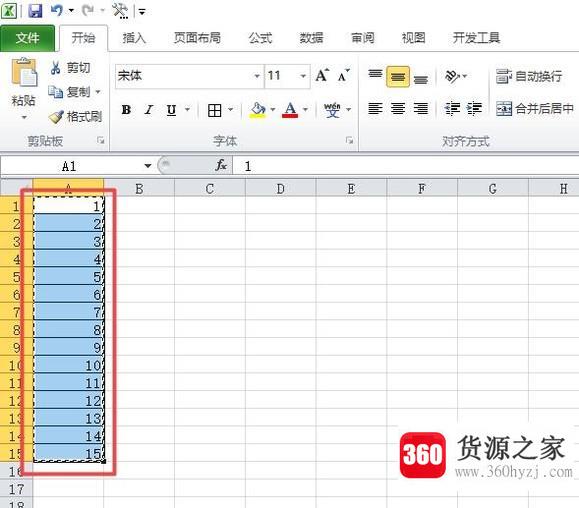The image size is (579, 508).
Task: Toggle Underline formatting
Action: [x=171, y=110]
